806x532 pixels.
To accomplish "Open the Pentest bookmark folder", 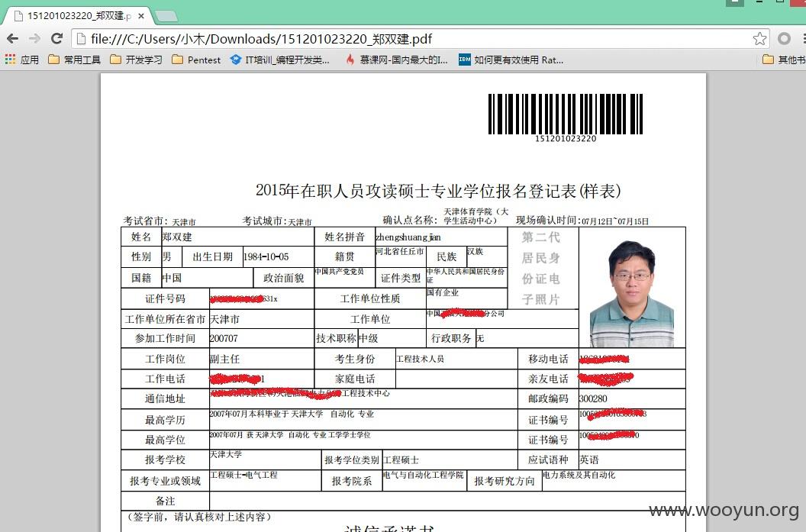I will [x=196, y=60].
